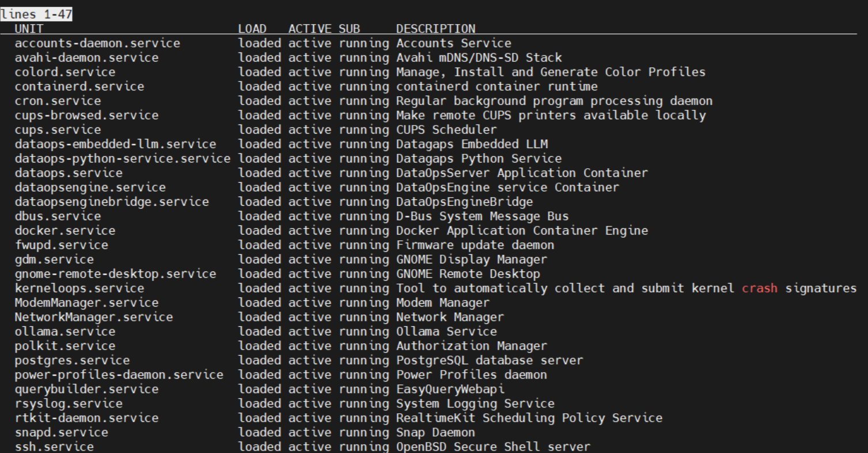Click the DESCRIPTION column header

436,29
